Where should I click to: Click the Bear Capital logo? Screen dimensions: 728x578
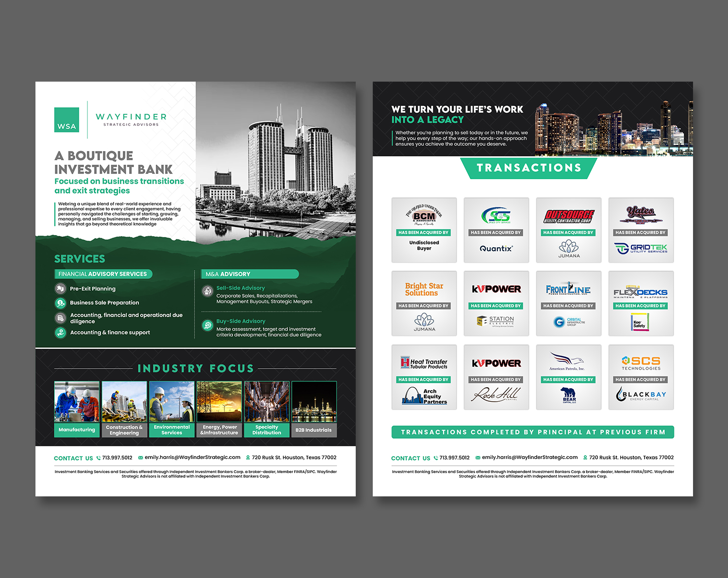click(569, 395)
